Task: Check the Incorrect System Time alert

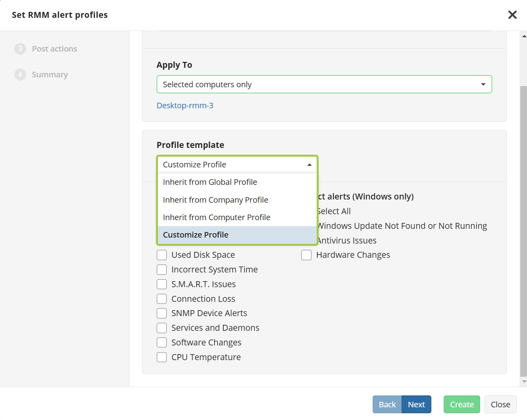Action: click(x=162, y=270)
